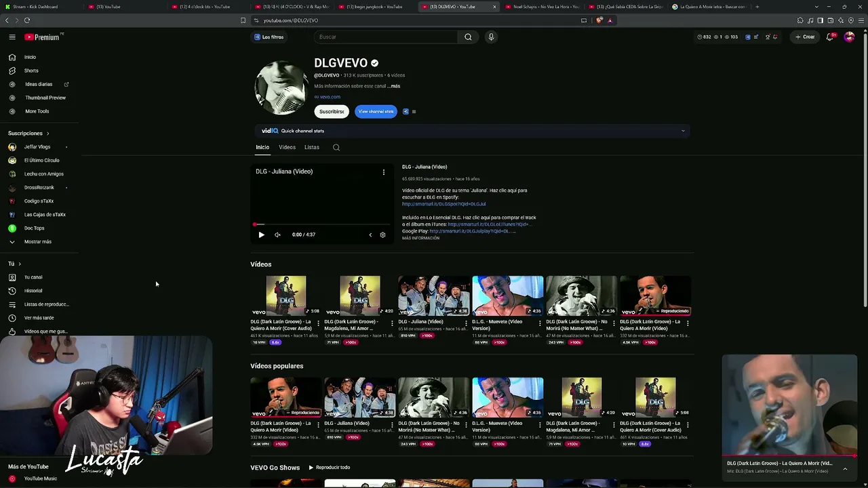Open the Spotify smarturl link
Viewport: 868px width, 488px height.
443,204
